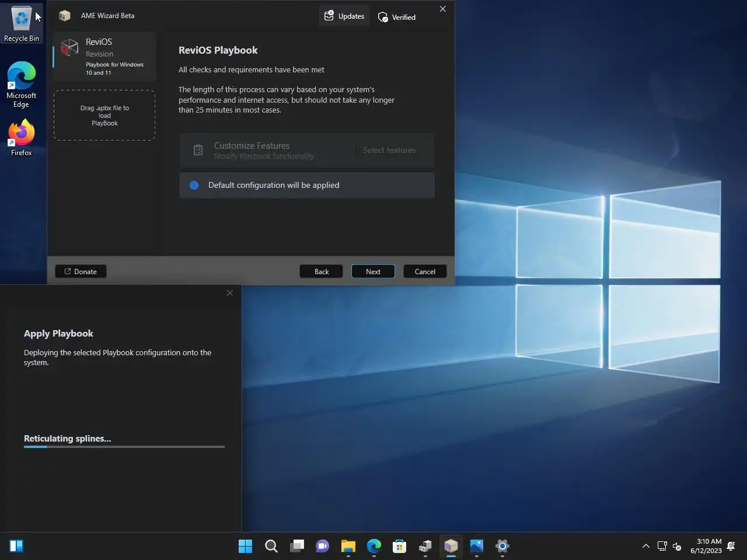Screen dimensions: 747x560
Task: Click the 'Reticulating splines...' status text
Action: [x=67, y=438]
